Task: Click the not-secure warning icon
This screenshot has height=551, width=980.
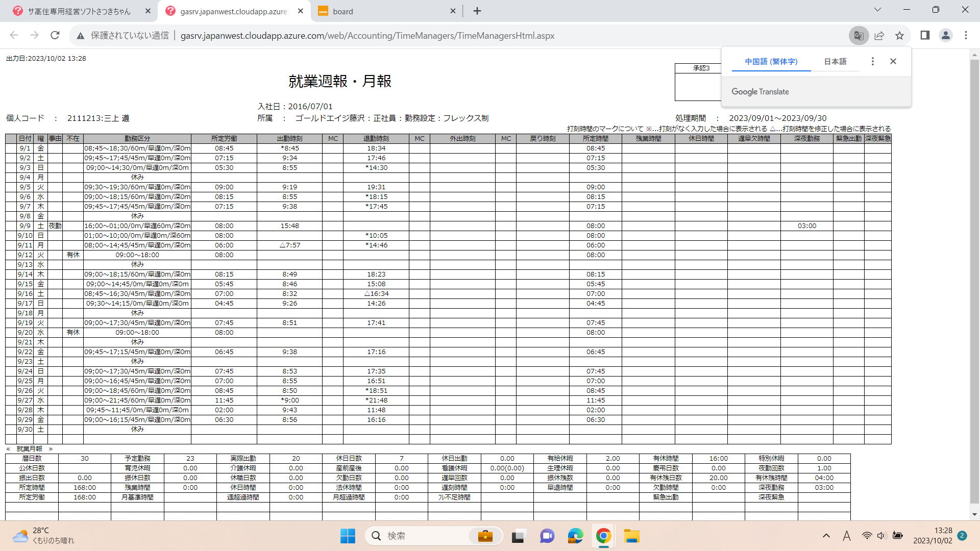Action: click(x=81, y=36)
